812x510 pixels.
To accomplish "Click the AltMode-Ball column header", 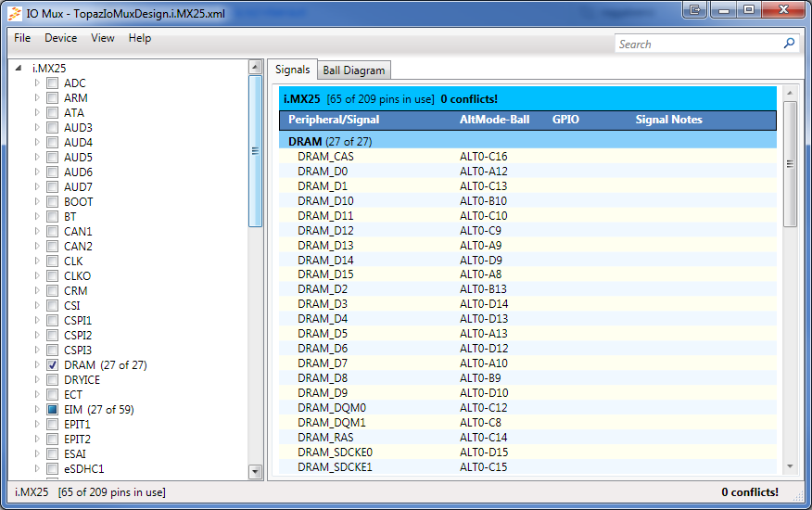I will (x=495, y=120).
